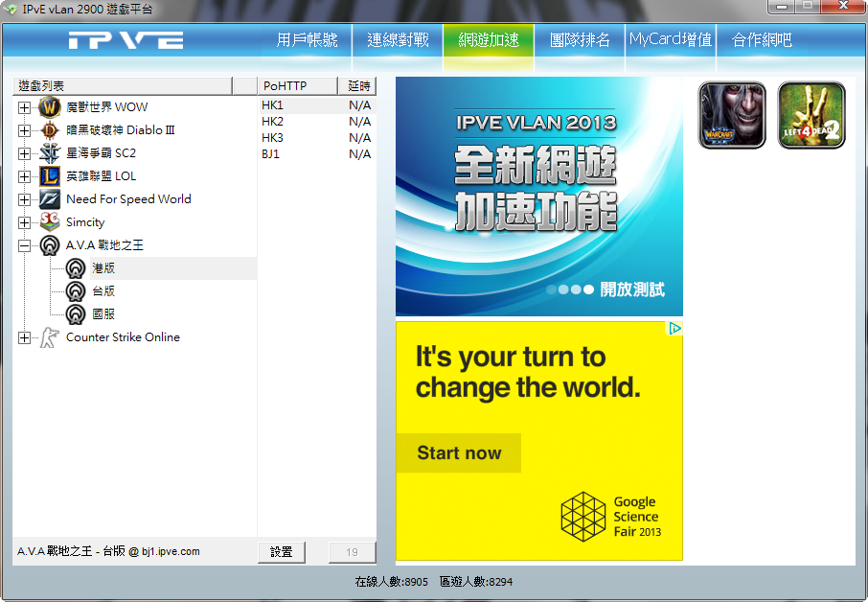The width and height of the screenshot is (868, 602).
Task: Click the icon beside 台版
Action: coord(76,291)
